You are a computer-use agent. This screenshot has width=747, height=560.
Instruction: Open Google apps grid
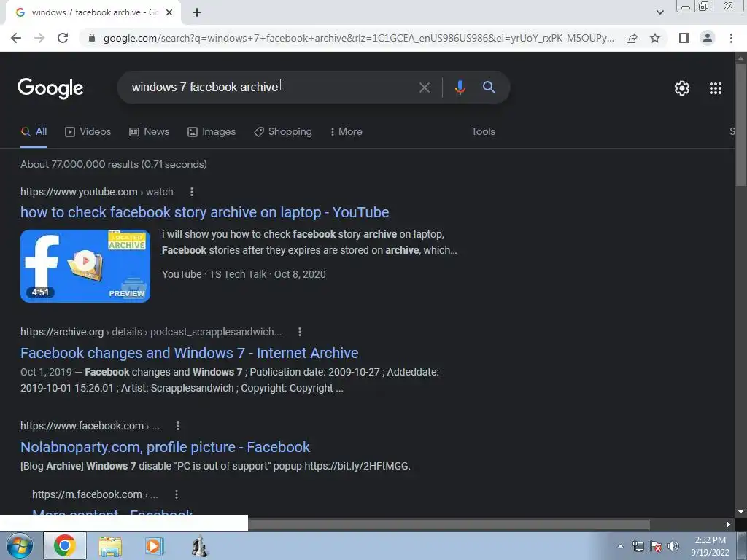716,88
